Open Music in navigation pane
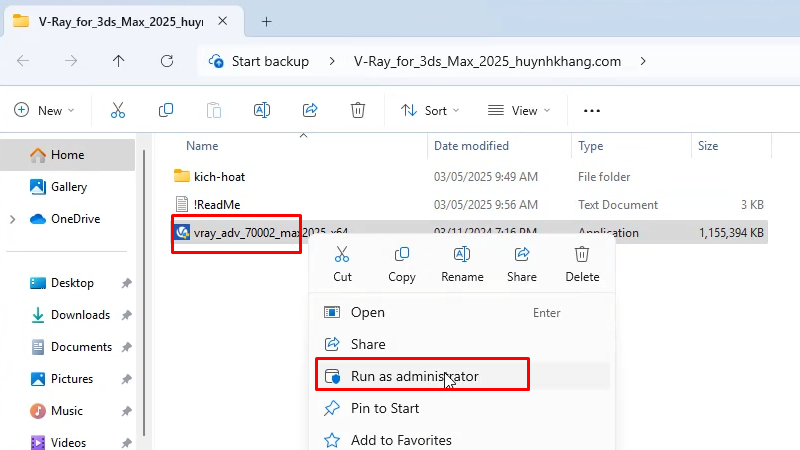Image resolution: width=800 pixels, height=450 pixels. click(x=66, y=411)
